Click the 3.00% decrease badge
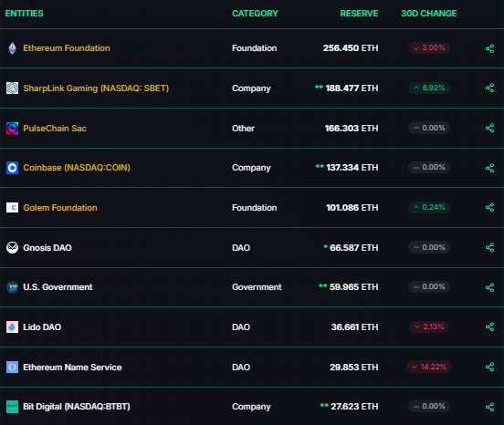 (429, 47)
